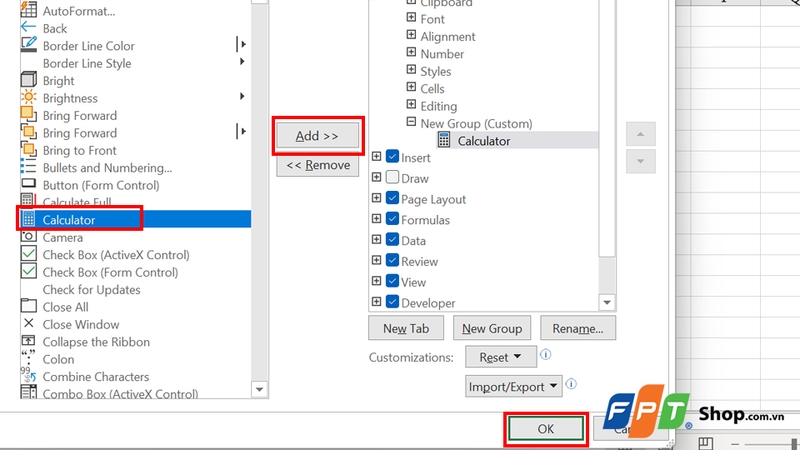Create a New Tab
This screenshot has height=450, width=800.
(406, 328)
